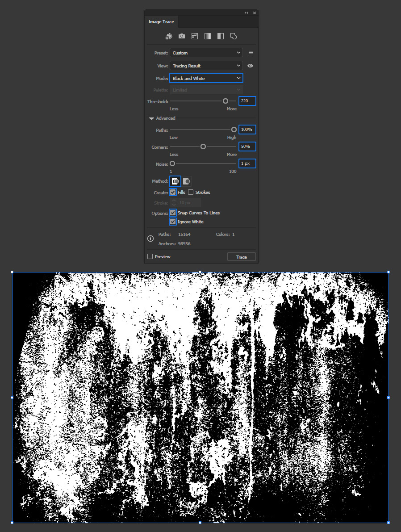Uncheck the Fills checkbox
Screen dimensions: 401x532
click(173, 193)
